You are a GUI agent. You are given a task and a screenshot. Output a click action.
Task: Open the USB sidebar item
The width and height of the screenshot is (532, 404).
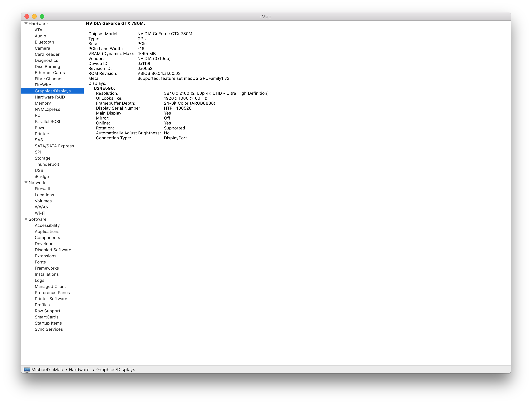(x=39, y=170)
